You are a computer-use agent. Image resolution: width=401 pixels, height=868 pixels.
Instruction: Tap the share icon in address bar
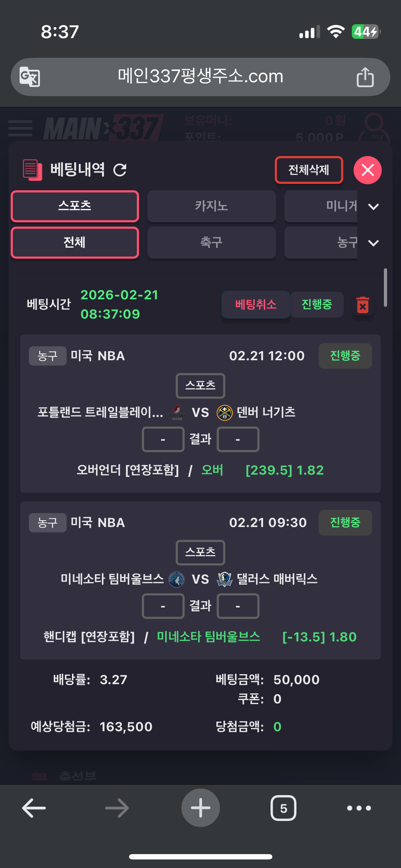pos(365,77)
